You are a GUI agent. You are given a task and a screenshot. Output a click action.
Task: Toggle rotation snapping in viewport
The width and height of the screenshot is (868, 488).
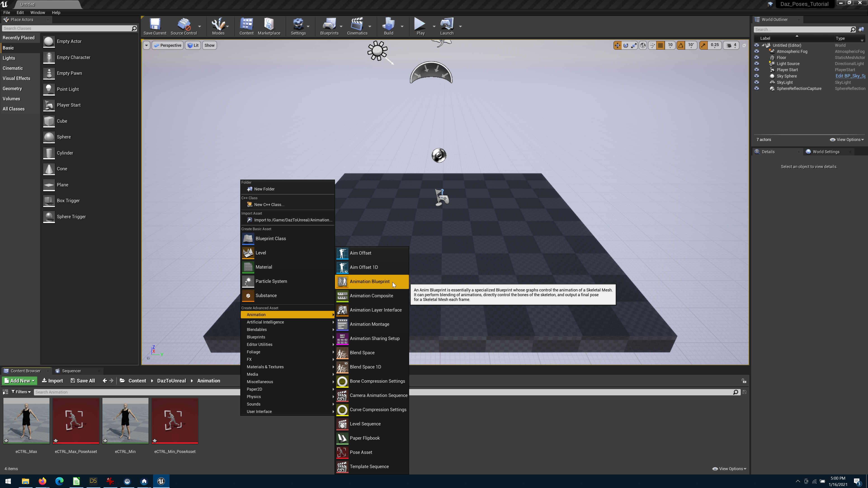681,45
